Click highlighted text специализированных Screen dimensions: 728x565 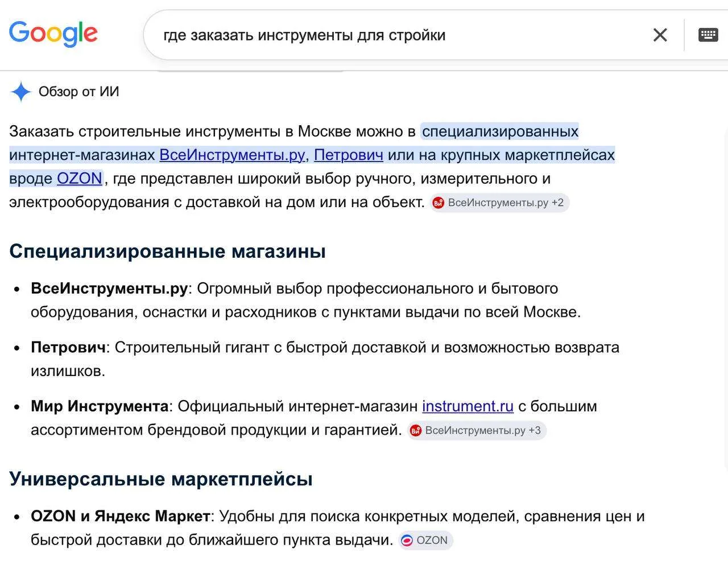pos(500,131)
